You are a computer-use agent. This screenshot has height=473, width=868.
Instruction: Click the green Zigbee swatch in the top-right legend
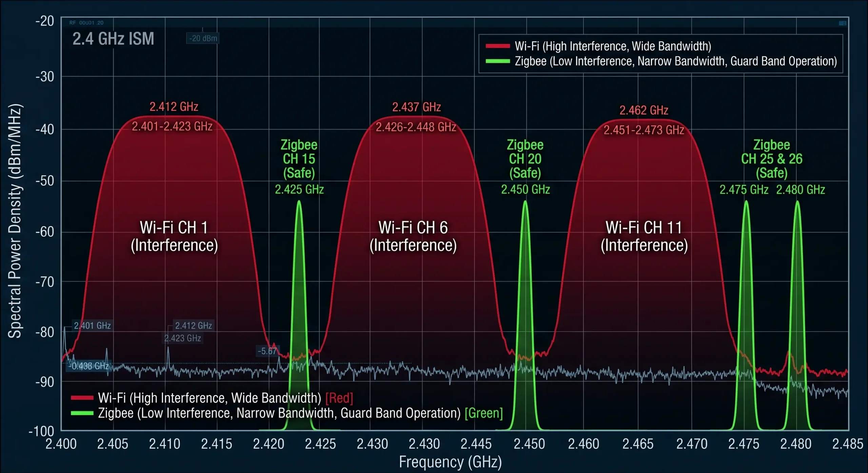coord(498,61)
